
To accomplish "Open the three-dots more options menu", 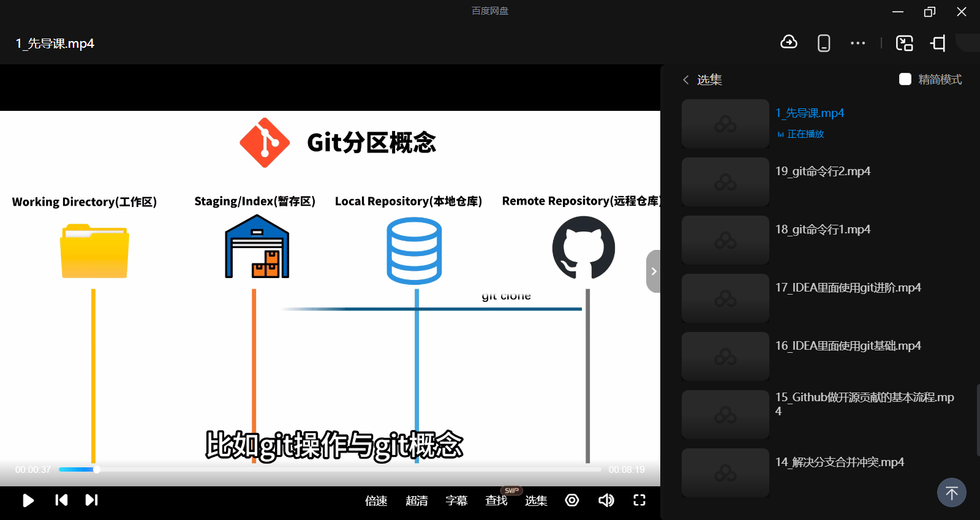I will pyautogui.click(x=858, y=43).
